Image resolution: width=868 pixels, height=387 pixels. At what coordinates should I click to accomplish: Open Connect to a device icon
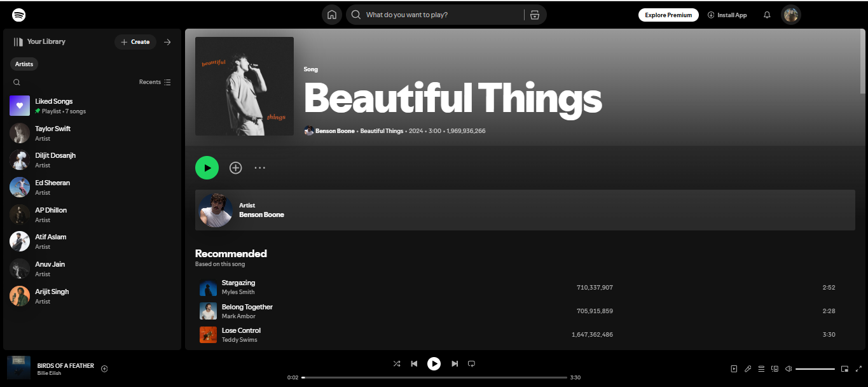coord(775,369)
